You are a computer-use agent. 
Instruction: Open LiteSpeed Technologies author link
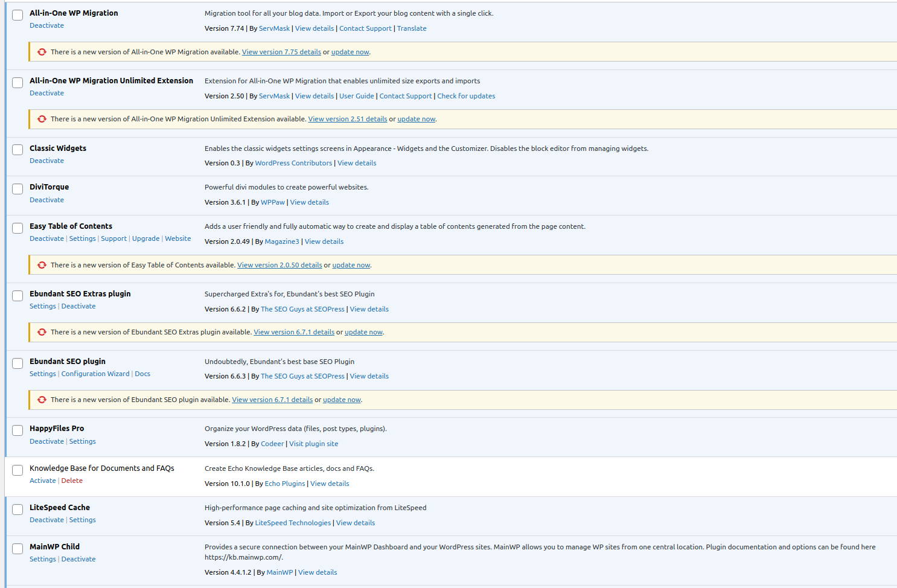(x=293, y=523)
